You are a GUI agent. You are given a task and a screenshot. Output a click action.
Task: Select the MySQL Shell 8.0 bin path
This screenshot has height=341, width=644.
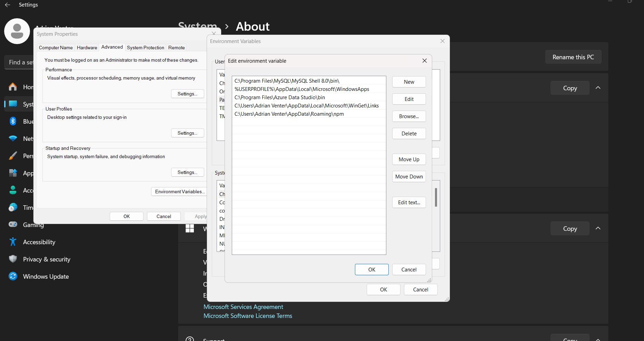pos(287,81)
